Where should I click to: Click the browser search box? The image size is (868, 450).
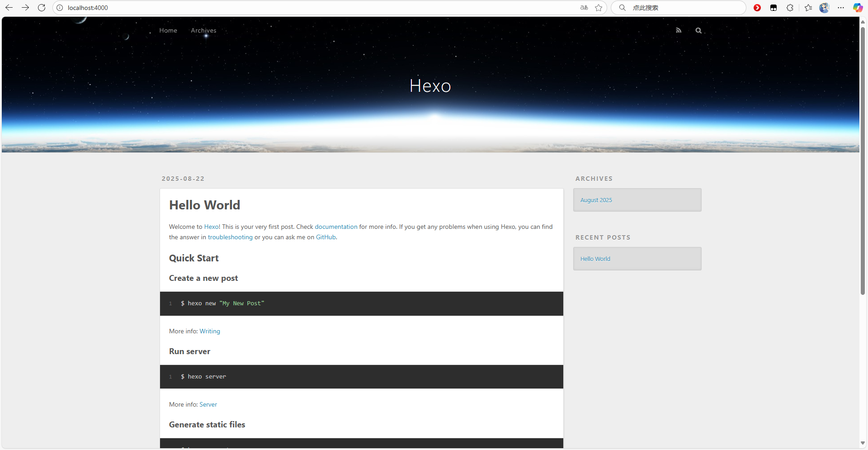tap(683, 8)
